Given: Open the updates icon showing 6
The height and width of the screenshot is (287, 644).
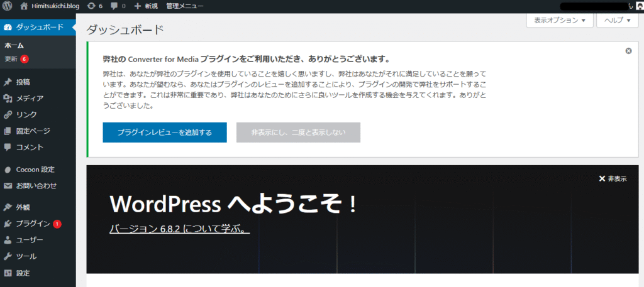Looking at the screenshot, I should pos(95,6).
